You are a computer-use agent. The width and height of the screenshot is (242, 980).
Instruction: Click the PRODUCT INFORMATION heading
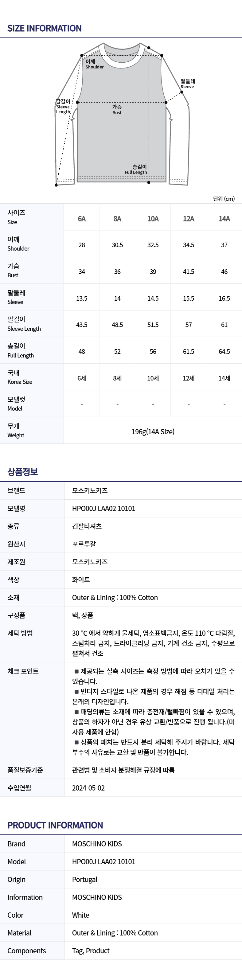coord(55,825)
